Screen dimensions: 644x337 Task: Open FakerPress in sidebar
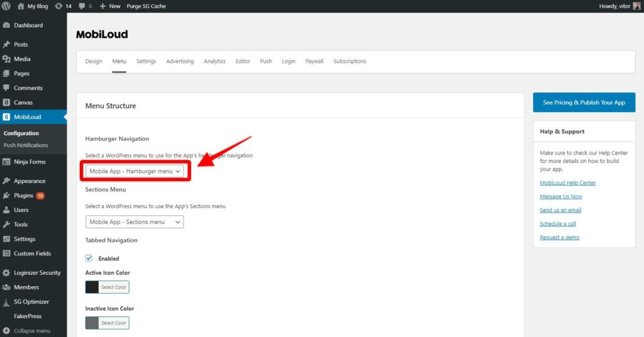28,316
